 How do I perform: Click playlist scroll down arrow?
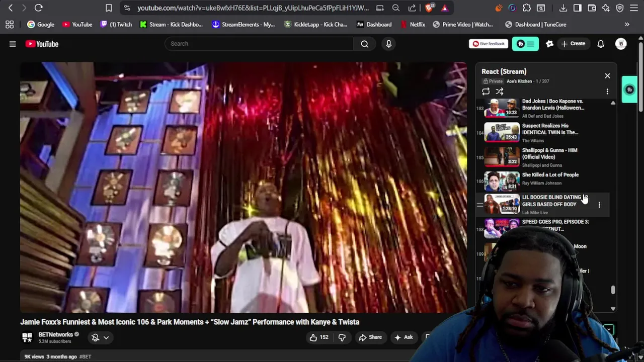613,309
